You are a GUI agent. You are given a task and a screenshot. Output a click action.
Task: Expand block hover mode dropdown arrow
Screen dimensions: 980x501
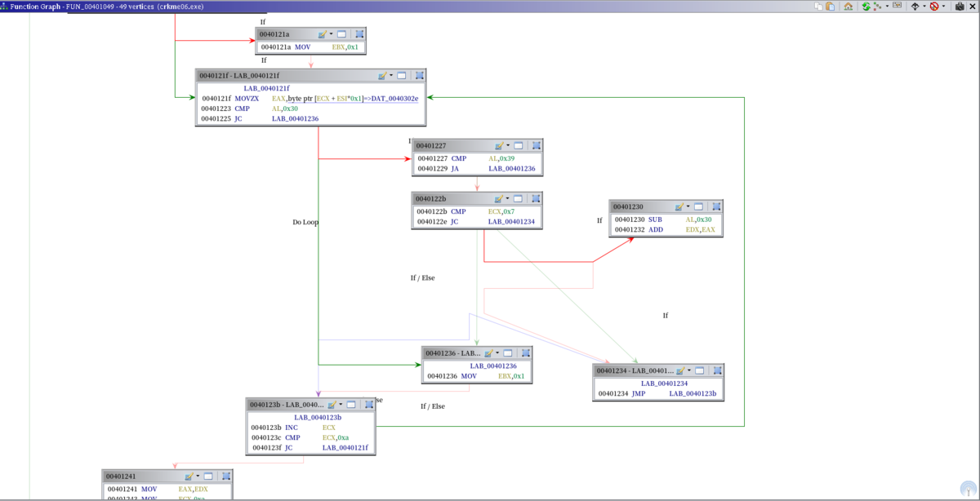coord(943,6)
